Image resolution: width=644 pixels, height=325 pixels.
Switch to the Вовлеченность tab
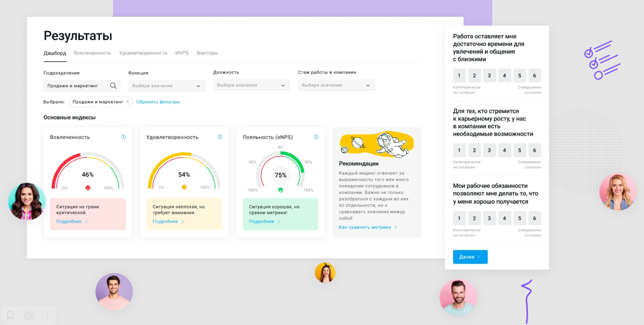tap(93, 53)
